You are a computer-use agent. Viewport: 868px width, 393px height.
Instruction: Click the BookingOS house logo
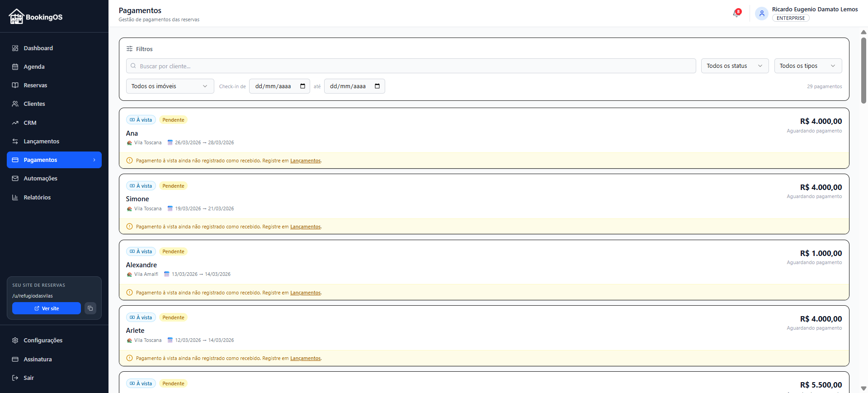(x=16, y=17)
